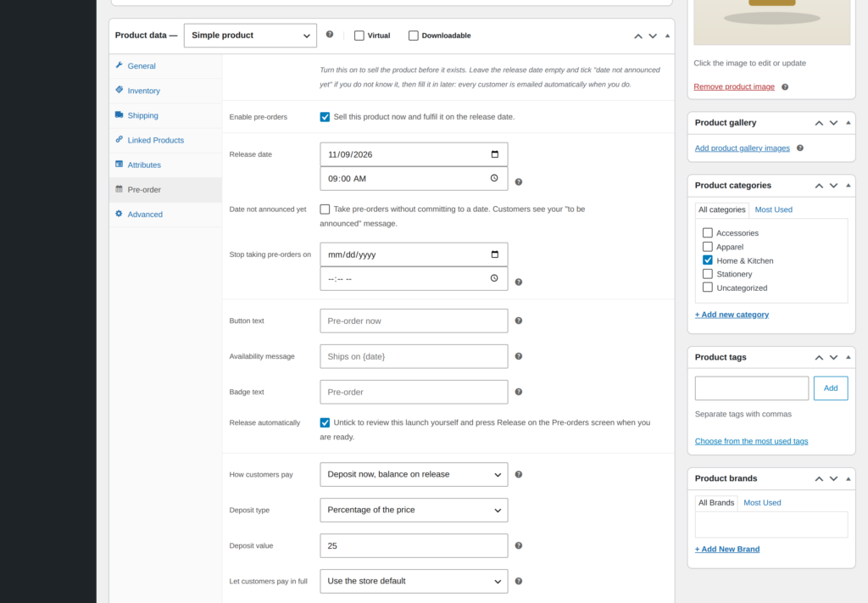Uncheck the Home & Kitchen category

tap(708, 260)
